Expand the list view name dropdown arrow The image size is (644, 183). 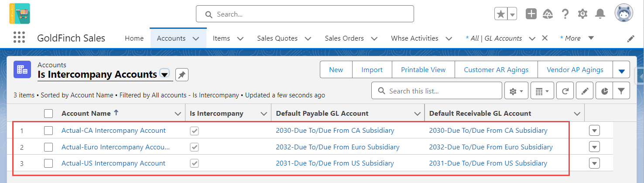pos(164,74)
